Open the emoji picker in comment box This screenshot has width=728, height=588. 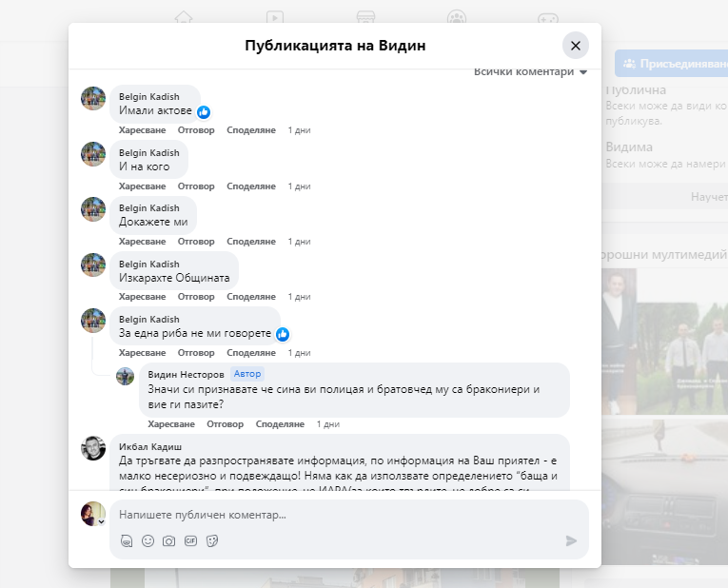point(148,540)
